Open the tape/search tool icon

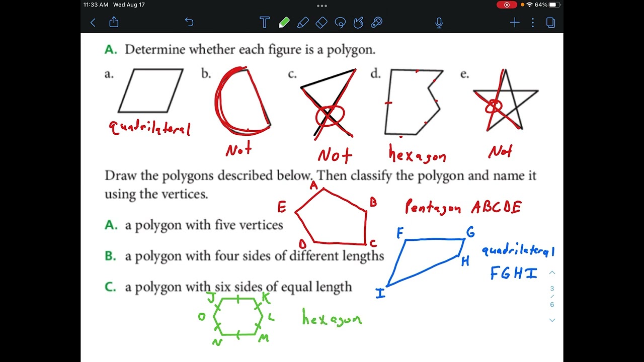click(x=376, y=23)
